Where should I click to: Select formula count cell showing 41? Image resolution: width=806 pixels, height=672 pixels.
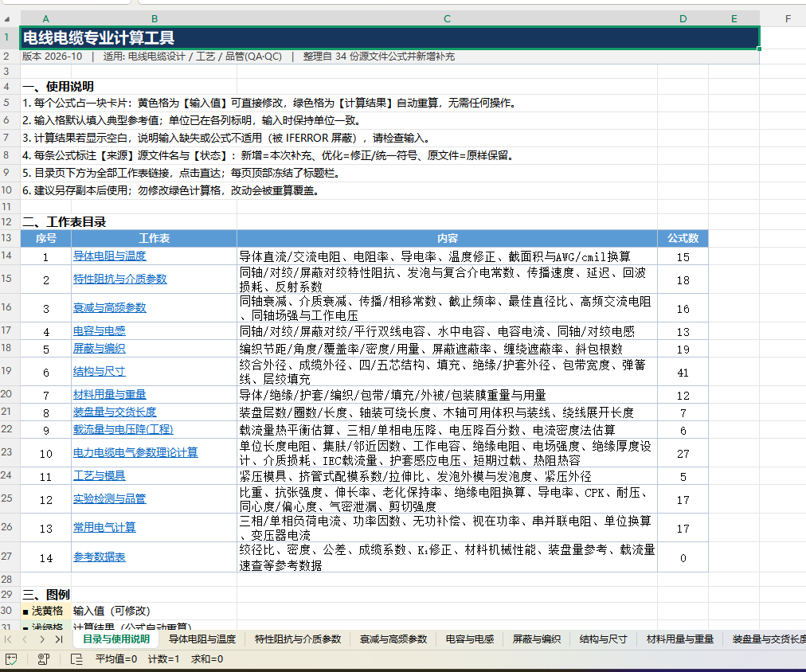(683, 373)
